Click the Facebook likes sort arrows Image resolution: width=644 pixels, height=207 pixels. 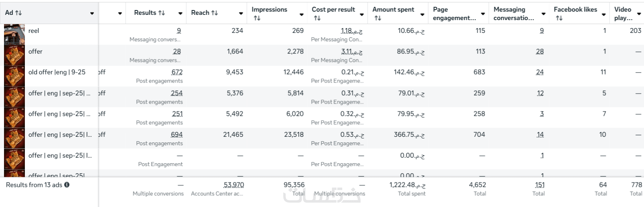click(559, 18)
